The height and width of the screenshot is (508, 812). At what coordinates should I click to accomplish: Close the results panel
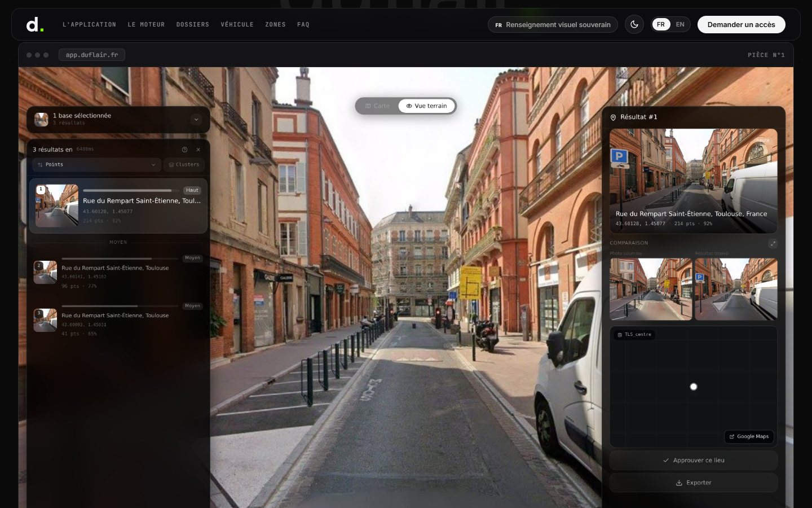[x=198, y=150]
